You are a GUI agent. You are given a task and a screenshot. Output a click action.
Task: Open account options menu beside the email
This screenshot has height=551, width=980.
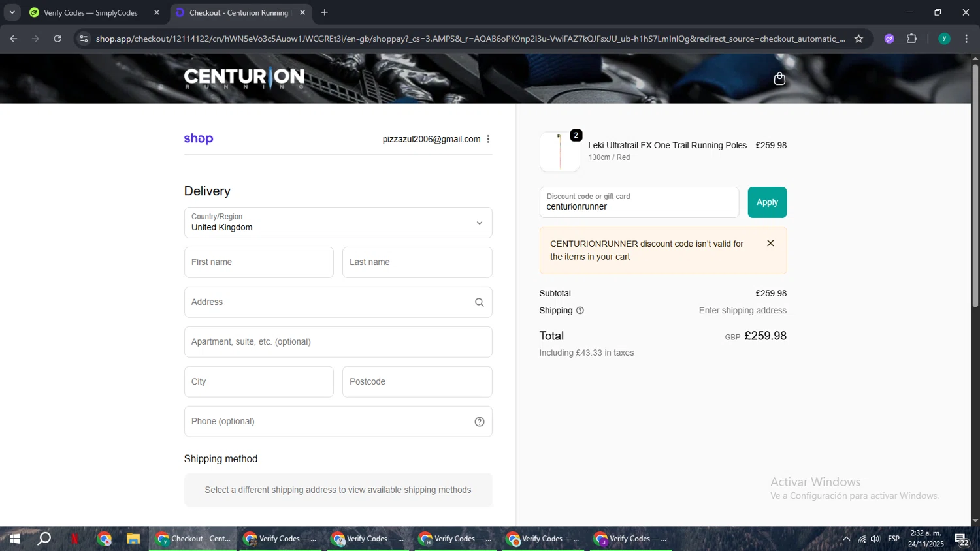click(x=488, y=139)
